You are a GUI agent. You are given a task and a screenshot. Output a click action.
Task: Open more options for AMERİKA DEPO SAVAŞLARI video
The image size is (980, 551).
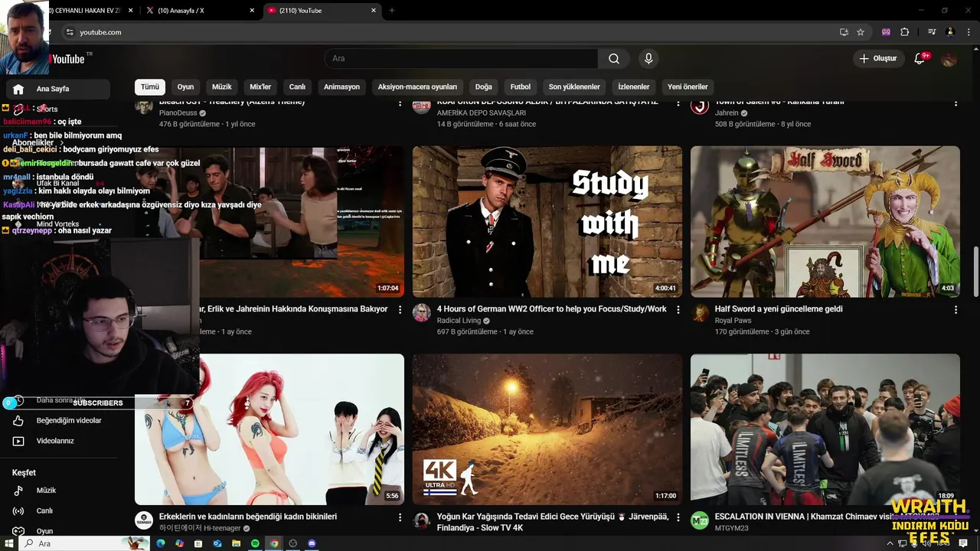(x=678, y=103)
